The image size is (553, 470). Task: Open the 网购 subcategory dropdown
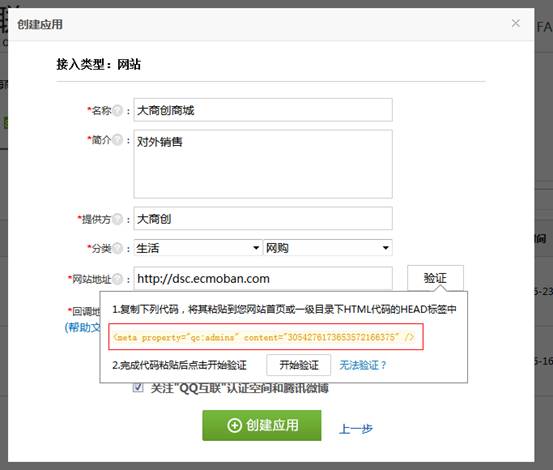pos(328,248)
